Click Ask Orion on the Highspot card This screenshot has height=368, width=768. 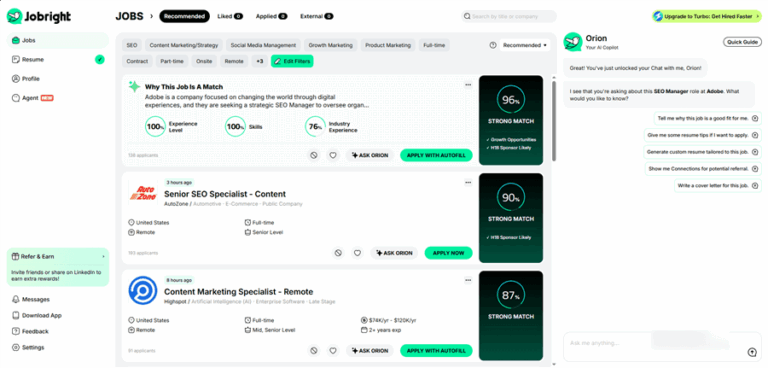point(370,350)
